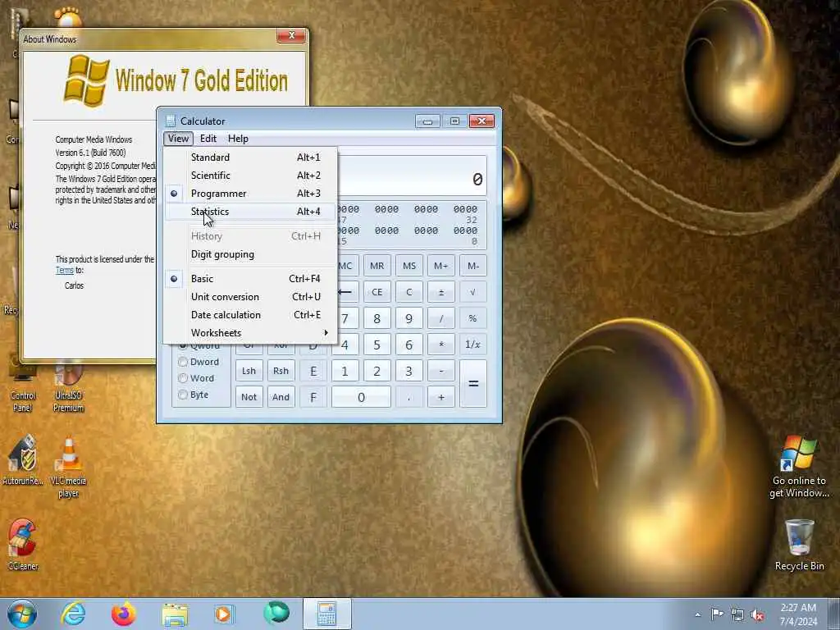840x630 pixels.
Task: Click the equals button
Action: (473, 384)
